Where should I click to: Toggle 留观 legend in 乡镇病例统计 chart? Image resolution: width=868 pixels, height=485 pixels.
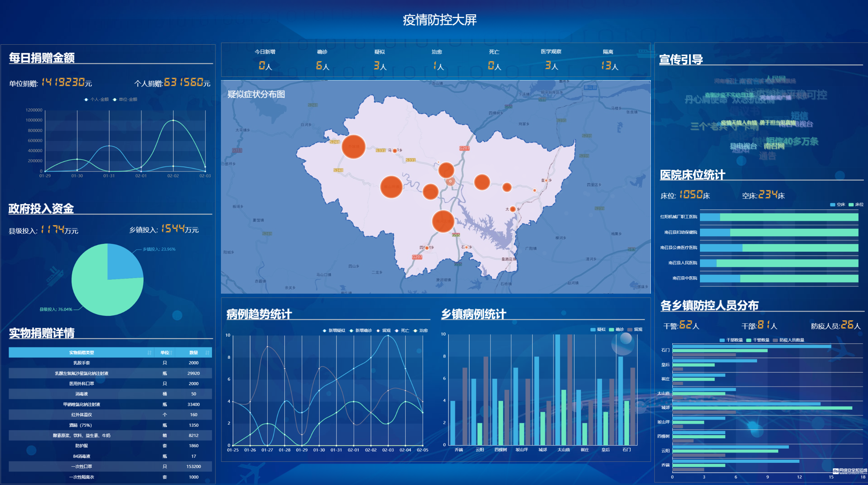(x=635, y=329)
